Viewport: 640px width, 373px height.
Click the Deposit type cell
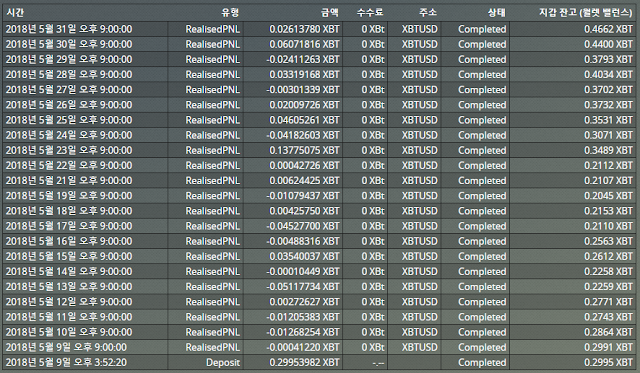click(223, 362)
